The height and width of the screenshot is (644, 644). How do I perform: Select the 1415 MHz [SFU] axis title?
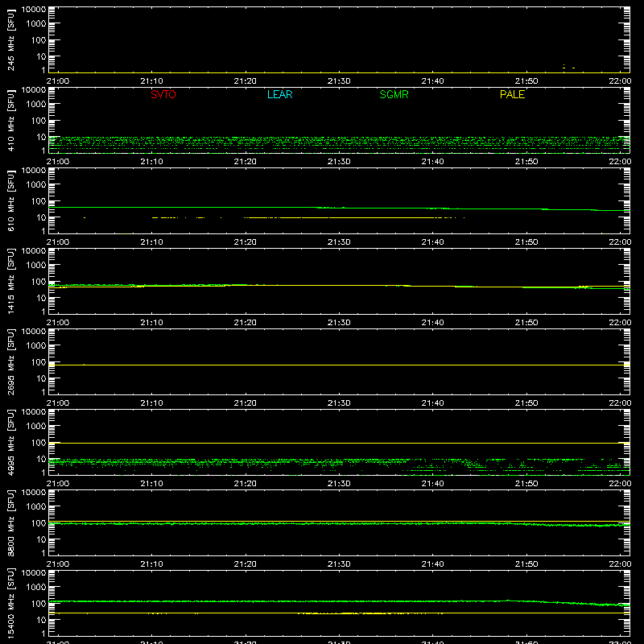pos(11,282)
